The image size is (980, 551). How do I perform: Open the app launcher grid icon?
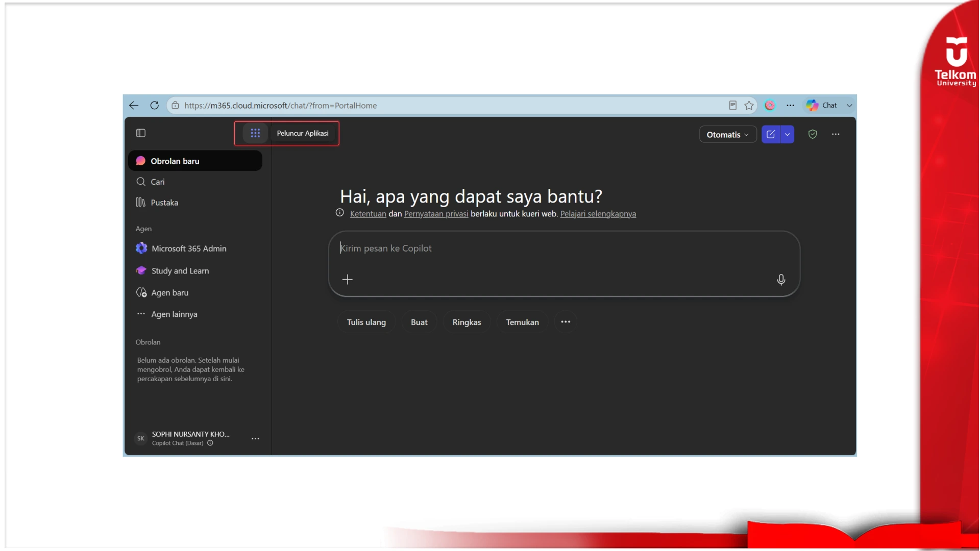[x=255, y=133]
